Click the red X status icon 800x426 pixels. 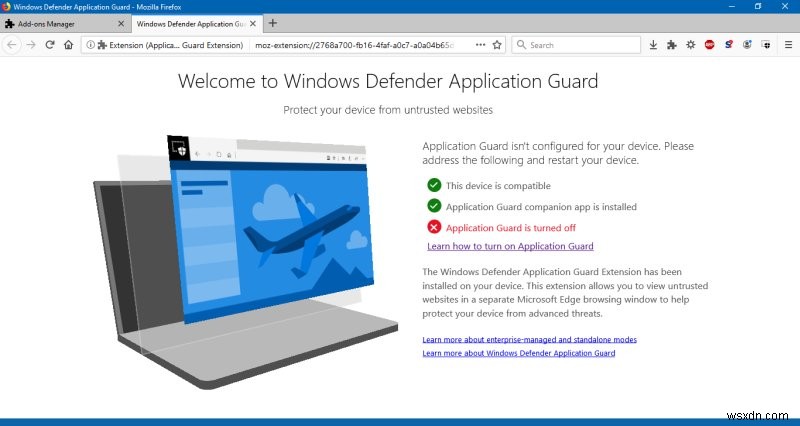click(434, 227)
